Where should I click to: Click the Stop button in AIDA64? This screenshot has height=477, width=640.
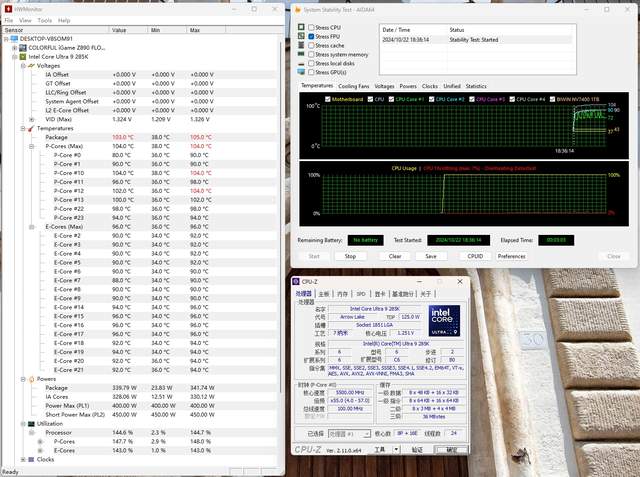pos(350,256)
